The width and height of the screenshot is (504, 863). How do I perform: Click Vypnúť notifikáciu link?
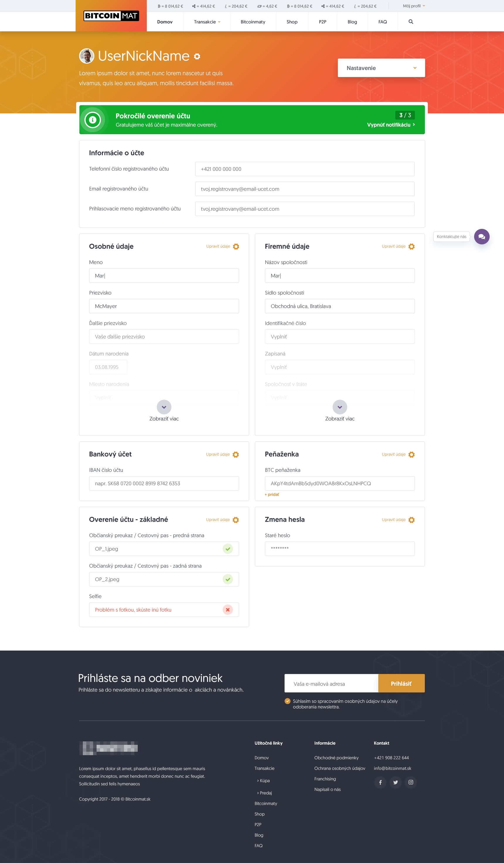pyautogui.click(x=391, y=125)
